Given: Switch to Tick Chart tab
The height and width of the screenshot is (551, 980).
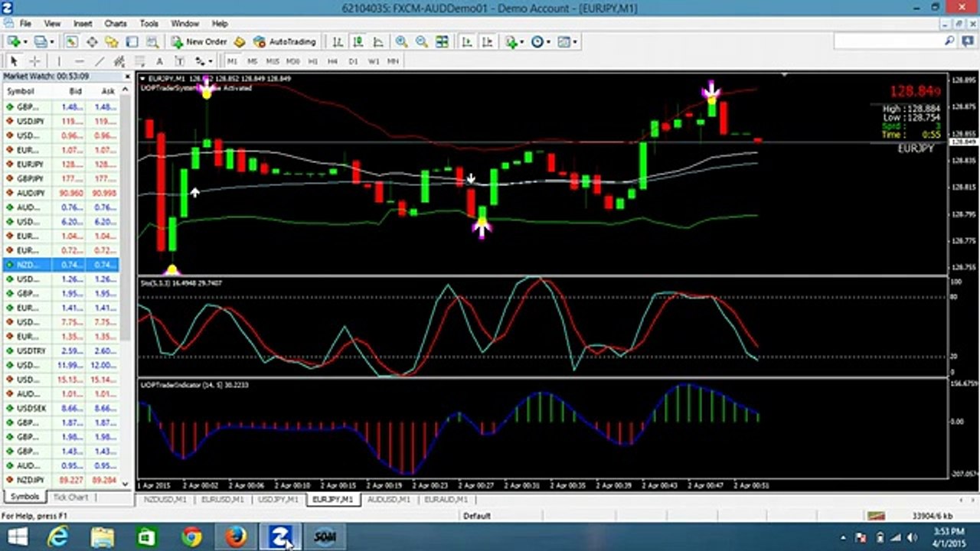Looking at the screenshot, I should 70,497.
